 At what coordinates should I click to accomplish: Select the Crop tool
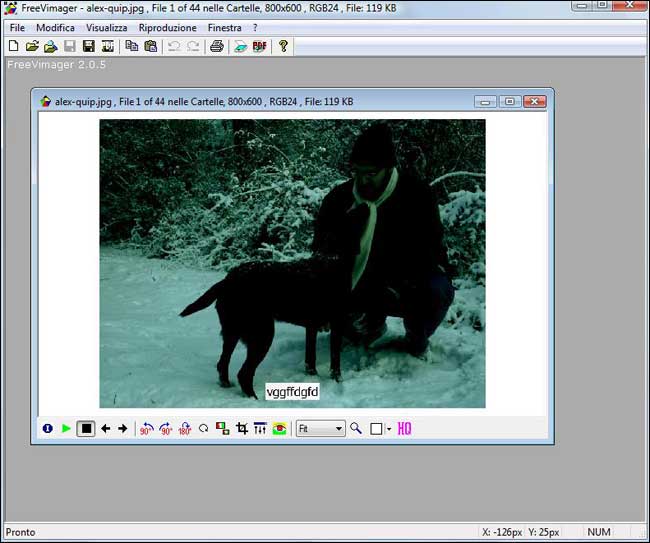[242, 429]
